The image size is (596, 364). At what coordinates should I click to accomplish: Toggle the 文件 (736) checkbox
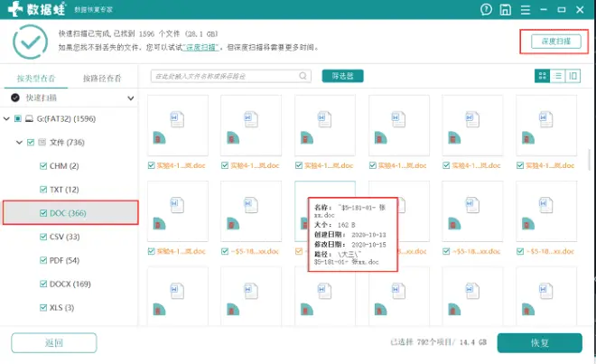31,142
